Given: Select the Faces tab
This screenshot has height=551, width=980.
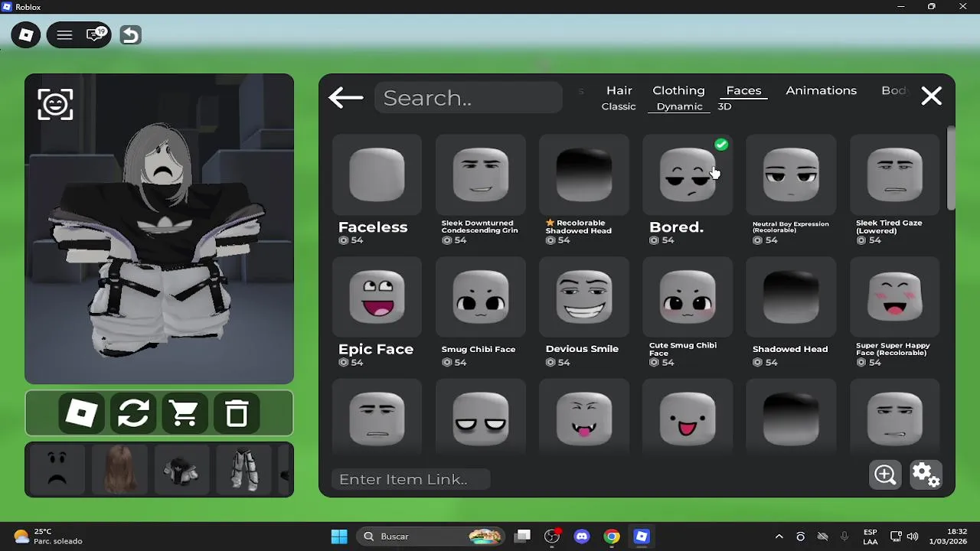Looking at the screenshot, I should [x=743, y=90].
